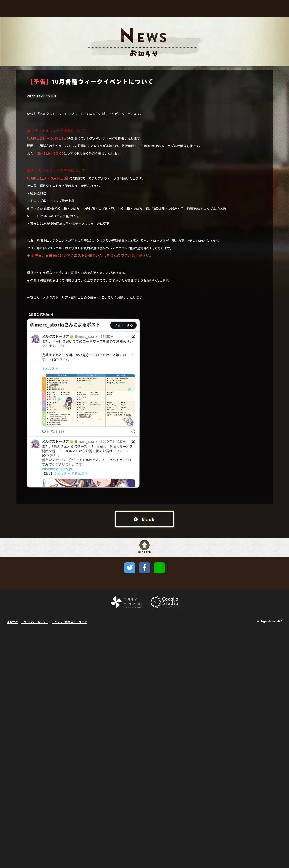Open the illustration image in second post

(88, 483)
